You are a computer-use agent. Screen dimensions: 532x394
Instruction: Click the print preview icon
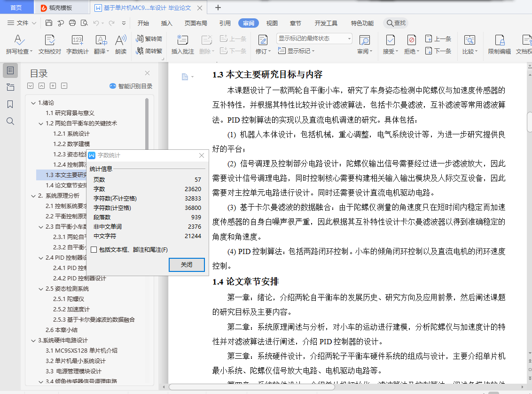pos(84,23)
